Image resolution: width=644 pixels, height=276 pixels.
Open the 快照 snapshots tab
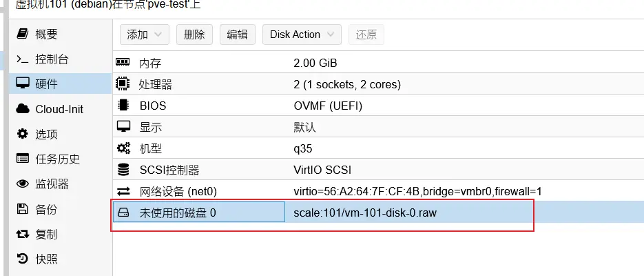(x=46, y=259)
